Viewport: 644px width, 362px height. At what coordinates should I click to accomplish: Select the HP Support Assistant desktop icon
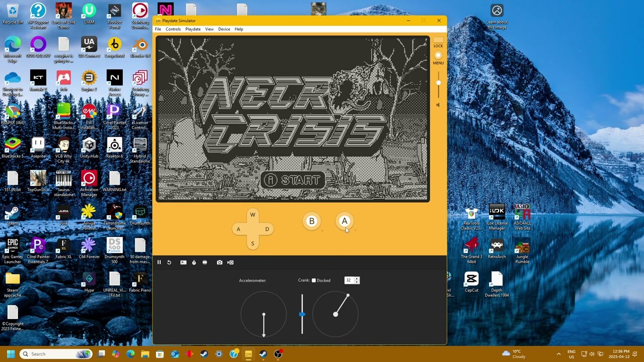click(x=38, y=16)
